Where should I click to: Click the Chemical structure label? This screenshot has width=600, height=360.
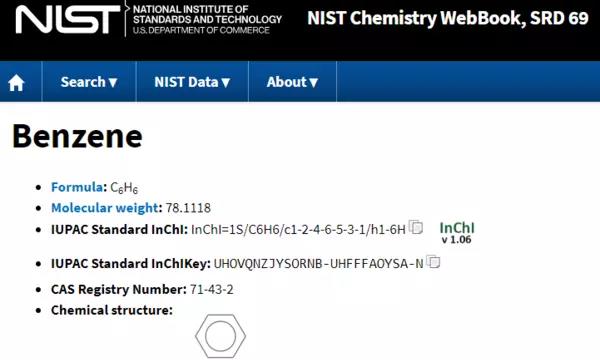112,310
